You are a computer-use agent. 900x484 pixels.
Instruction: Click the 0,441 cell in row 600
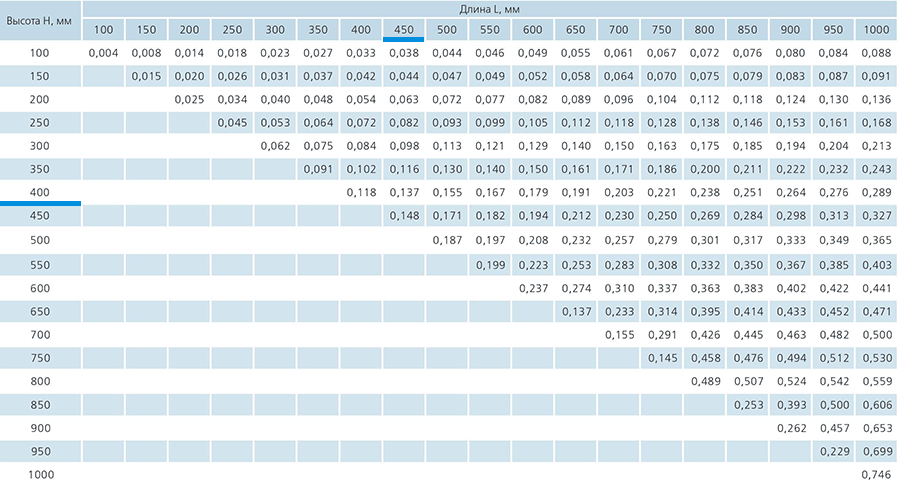[x=876, y=288]
